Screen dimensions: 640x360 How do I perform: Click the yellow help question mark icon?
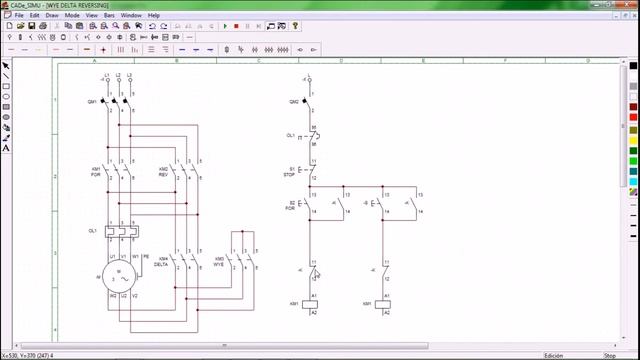point(295,26)
